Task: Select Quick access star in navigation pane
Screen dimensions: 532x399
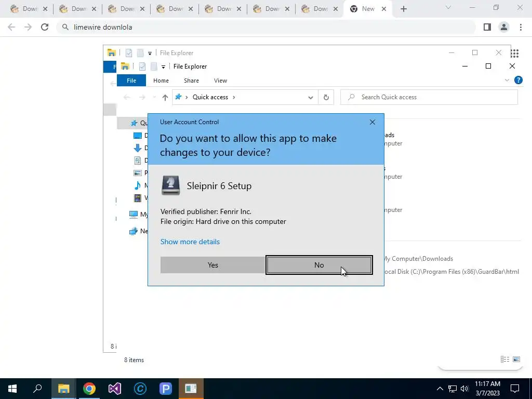Action: pos(135,123)
